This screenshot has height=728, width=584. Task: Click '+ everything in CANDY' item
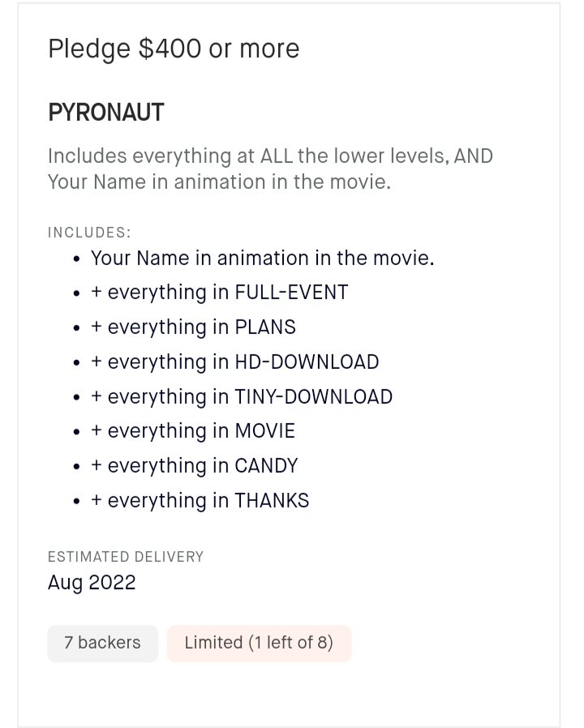click(194, 465)
